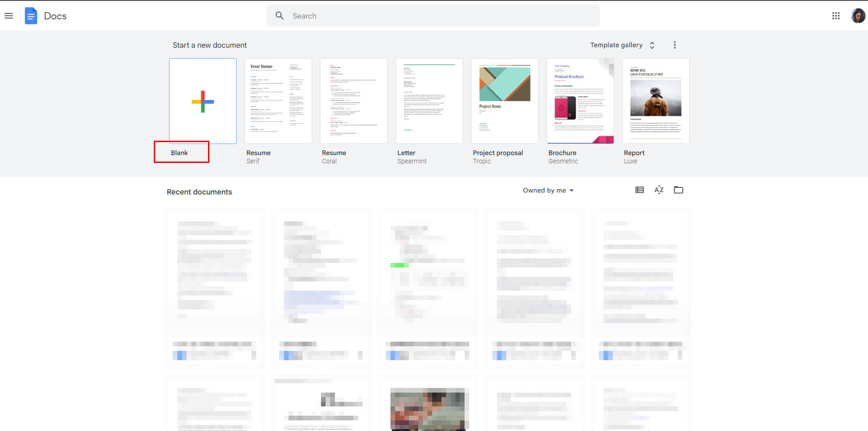Switch to list view
This screenshot has width=868, height=431.
click(640, 190)
